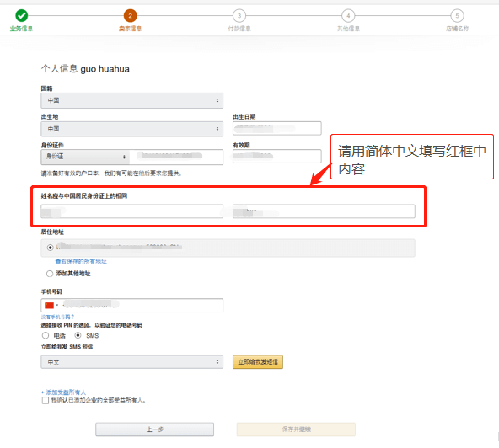Open the view all saved addresses link
Screen dimensions: 499x448
click(81, 261)
